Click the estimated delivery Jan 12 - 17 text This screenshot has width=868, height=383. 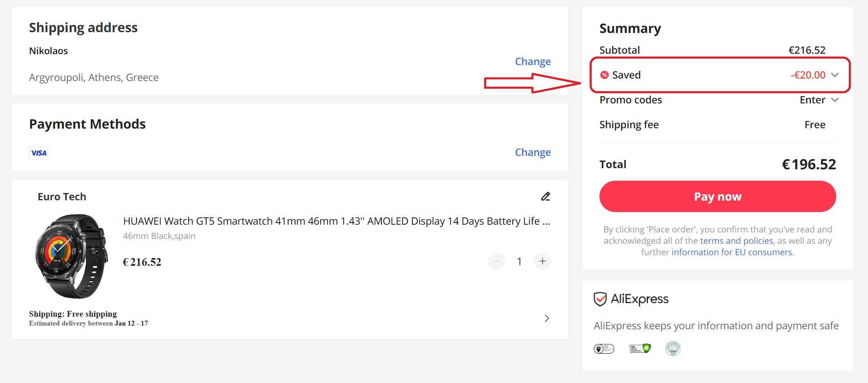(88, 324)
